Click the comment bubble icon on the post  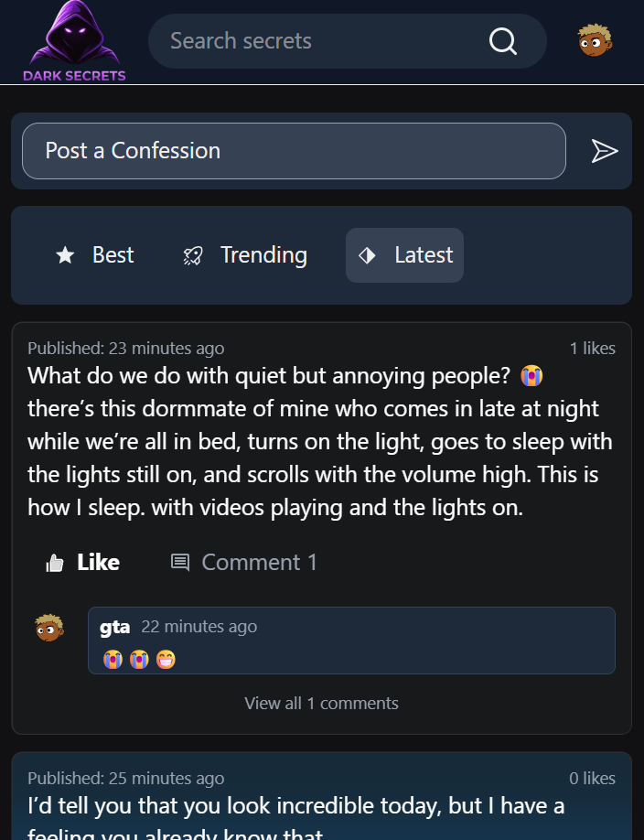tap(181, 562)
